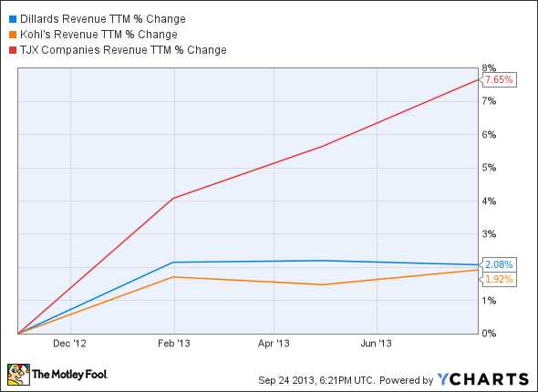Click the 'Sep 24 2013, 6:21PM UTC' timestamp
Image resolution: width=538 pixels, height=392 pixels.
pos(316,380)
